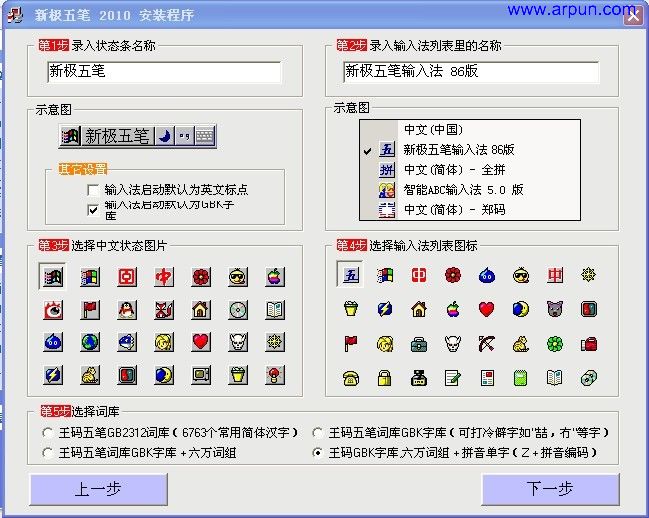Pick the plain Windows flag in step 3

coord(90,277)
